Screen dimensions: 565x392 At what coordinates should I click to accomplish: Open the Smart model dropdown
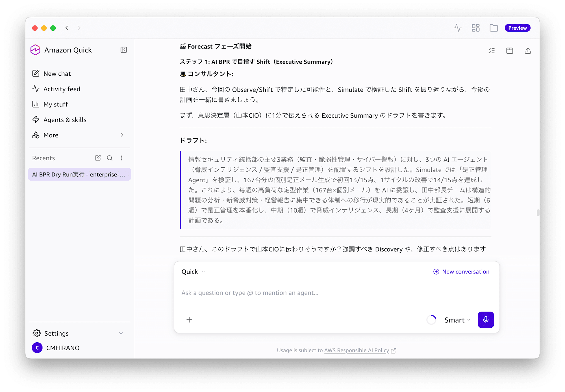pyautogui.click(x=457, y=320)
